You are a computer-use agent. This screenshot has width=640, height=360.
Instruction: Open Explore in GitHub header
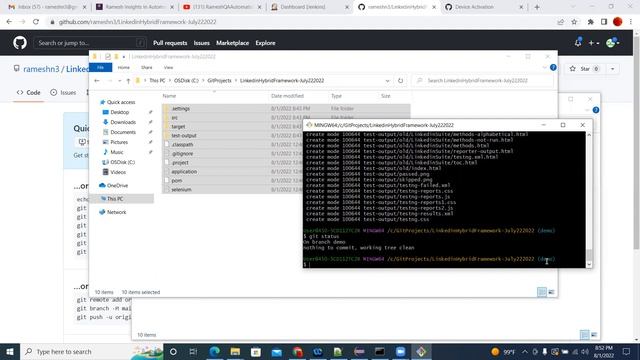tap(265, 43)
